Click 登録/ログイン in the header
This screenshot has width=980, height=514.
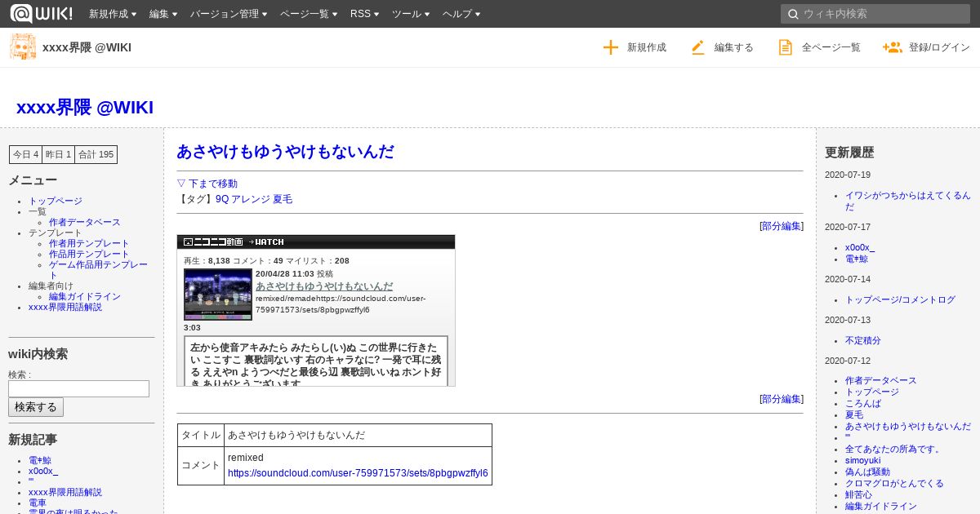coord(939,47)
